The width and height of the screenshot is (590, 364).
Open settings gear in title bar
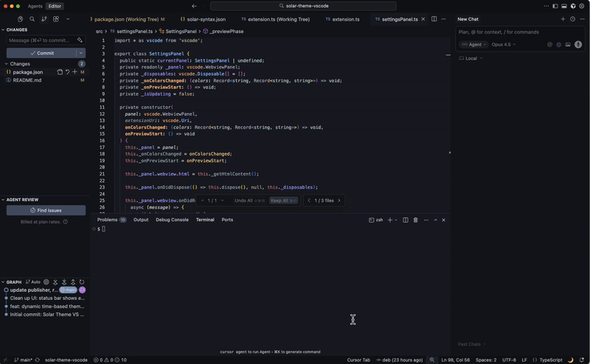(x=582, y=6)
